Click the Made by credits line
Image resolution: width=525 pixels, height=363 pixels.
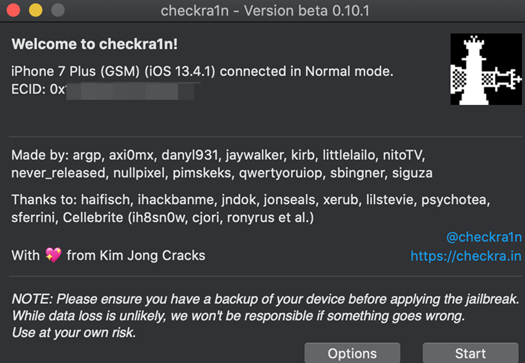tap(218, 155)
